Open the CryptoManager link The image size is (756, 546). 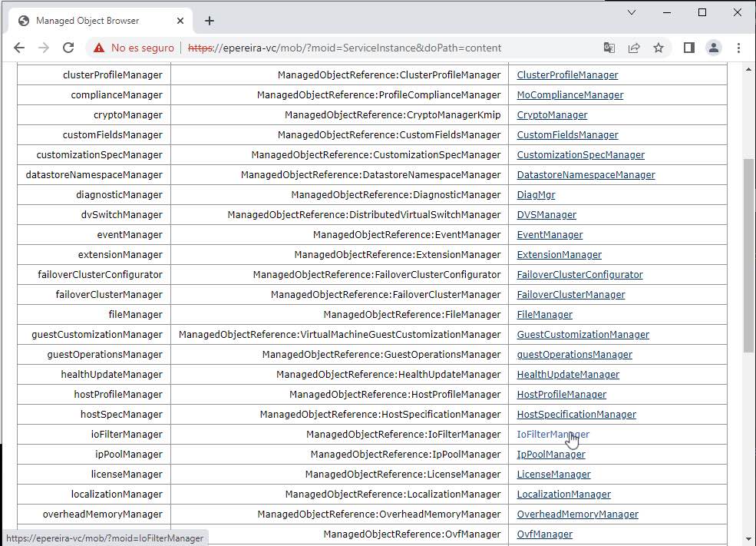[552, 115]
